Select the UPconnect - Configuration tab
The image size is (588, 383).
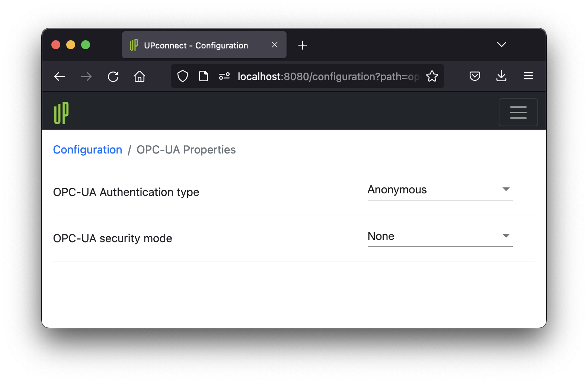pos(196,45)
